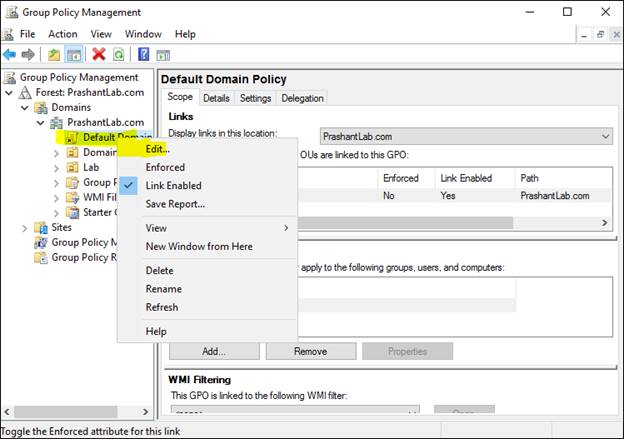Click the Back arrow toolbar icon

[x=10, y=54]
